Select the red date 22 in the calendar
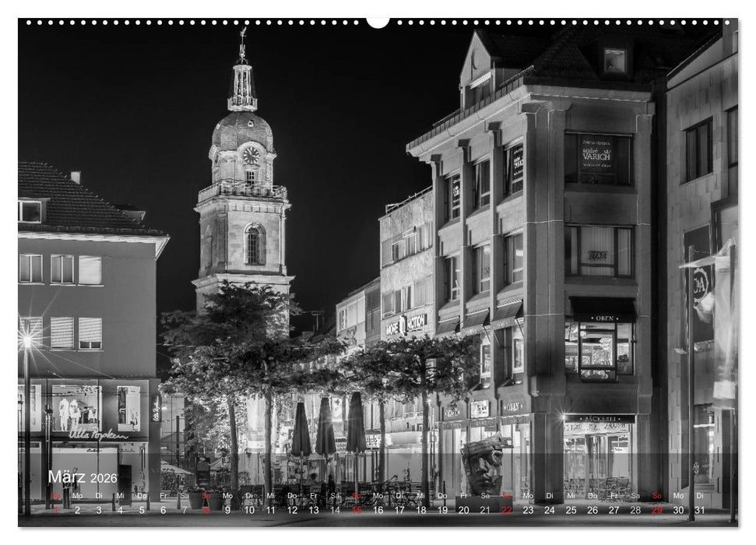 tap(508, 508)
